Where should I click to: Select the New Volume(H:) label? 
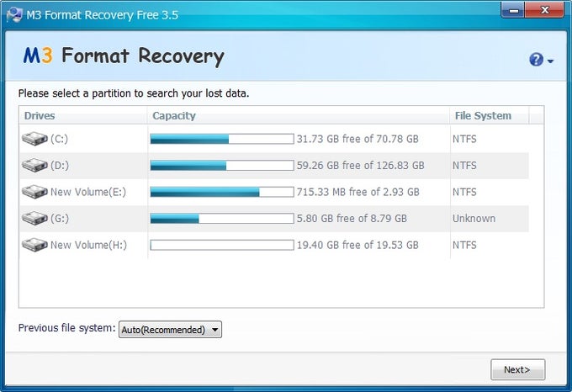point(88,245)
